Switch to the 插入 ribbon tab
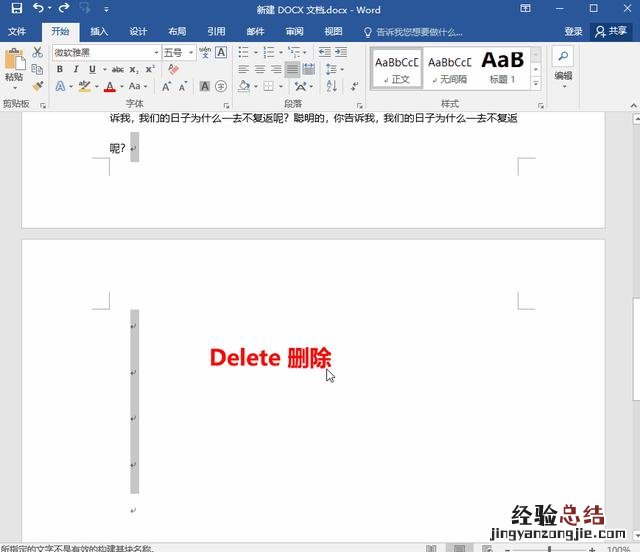 99,32
